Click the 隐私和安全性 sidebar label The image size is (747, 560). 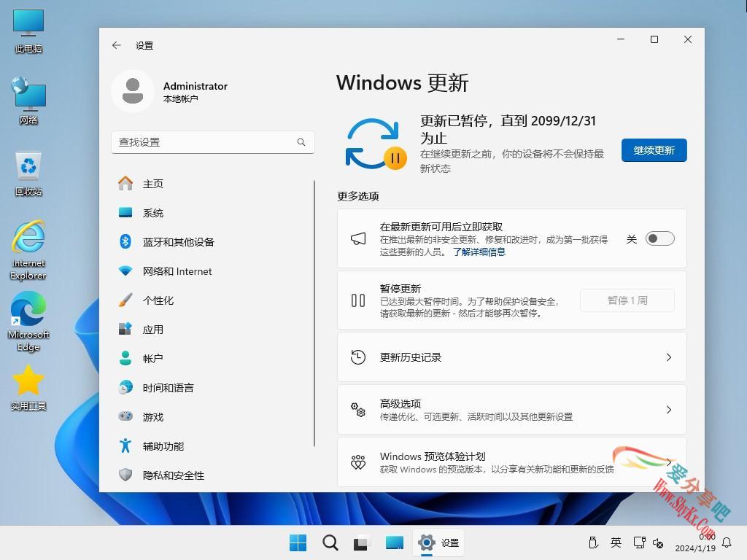pos(174,475)
